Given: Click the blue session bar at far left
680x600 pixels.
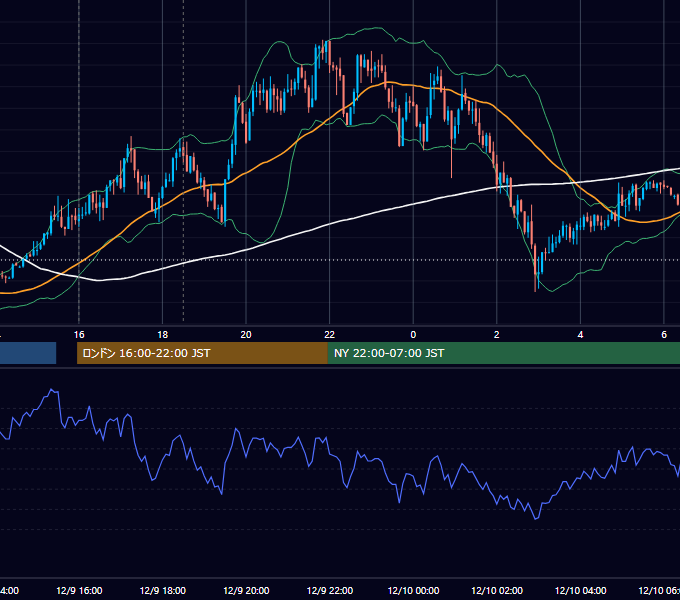Looking at the screenshot, I should pos(28,353).
